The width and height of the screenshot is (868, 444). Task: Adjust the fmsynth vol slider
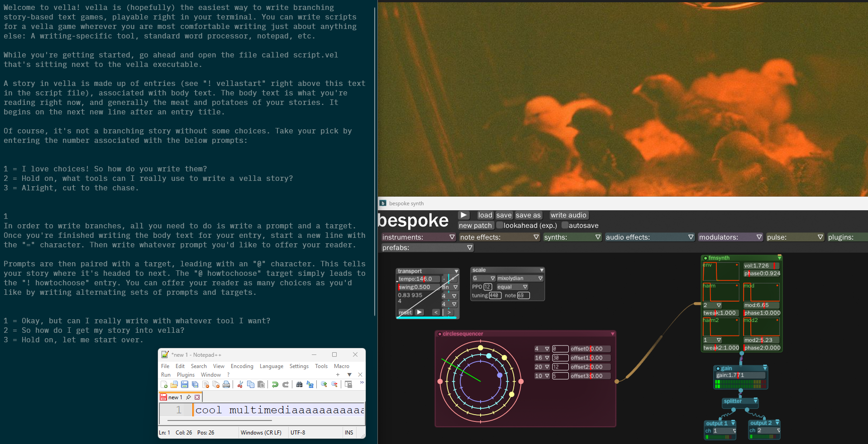click(x=762, y=266)
